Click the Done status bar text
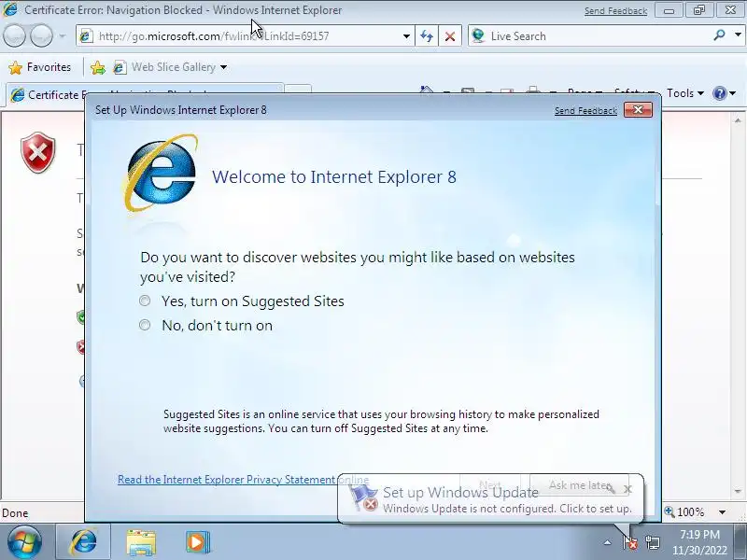747x560 pixels. [15, 513]
